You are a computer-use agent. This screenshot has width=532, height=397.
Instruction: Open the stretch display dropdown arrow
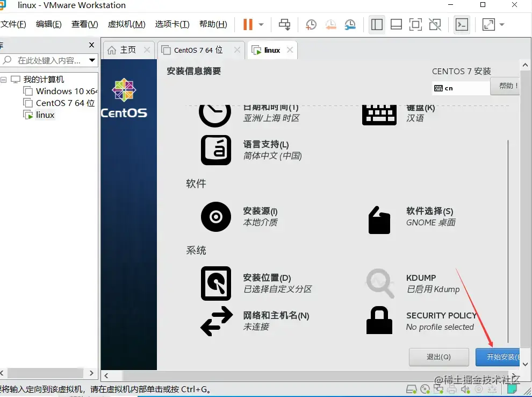pyautogui.click(x=502, y=24)
